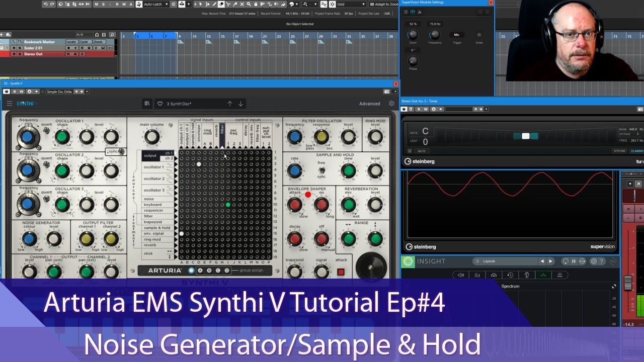Flip Sample and Hold free/sync switch
The height and width of the screenshot is (362, 644).
pos(321,170)
